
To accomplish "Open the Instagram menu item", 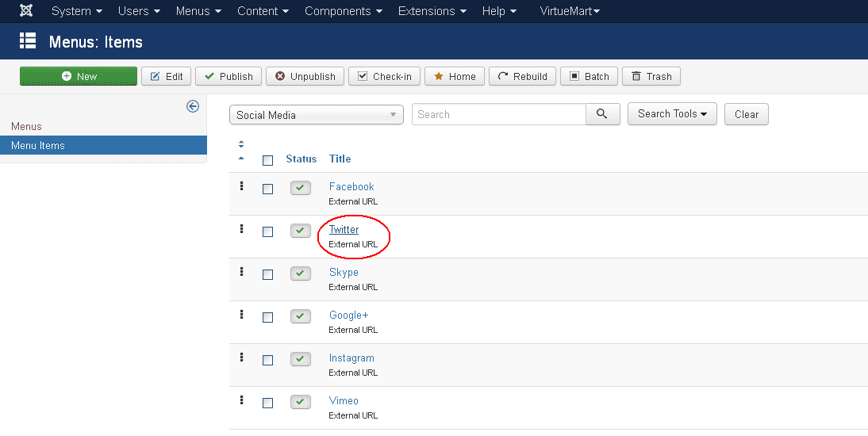I will point(351,358).
